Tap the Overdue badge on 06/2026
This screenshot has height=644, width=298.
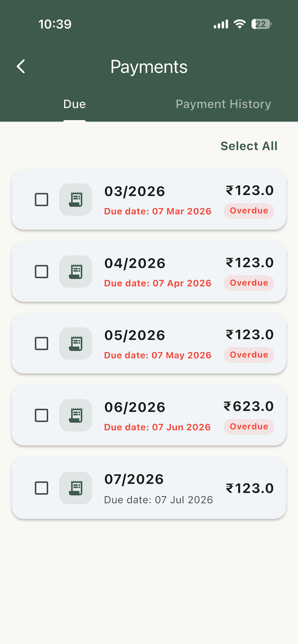click(x=249, y=426)
